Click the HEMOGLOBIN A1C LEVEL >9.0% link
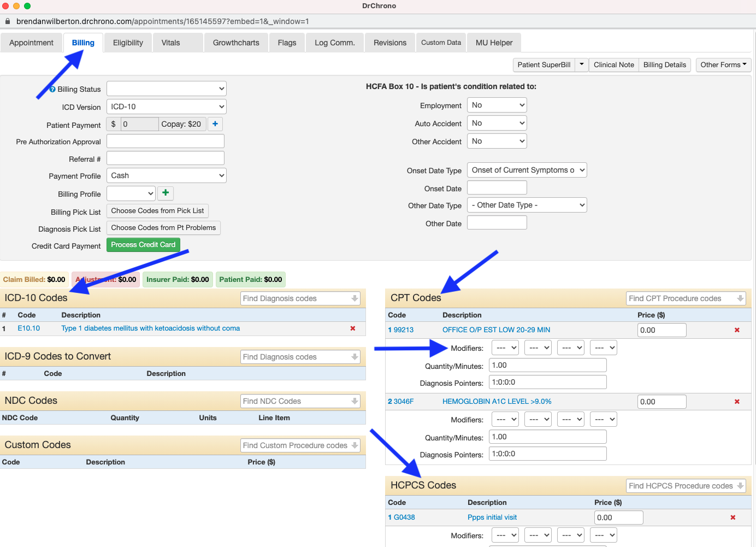 click(497, 402)
